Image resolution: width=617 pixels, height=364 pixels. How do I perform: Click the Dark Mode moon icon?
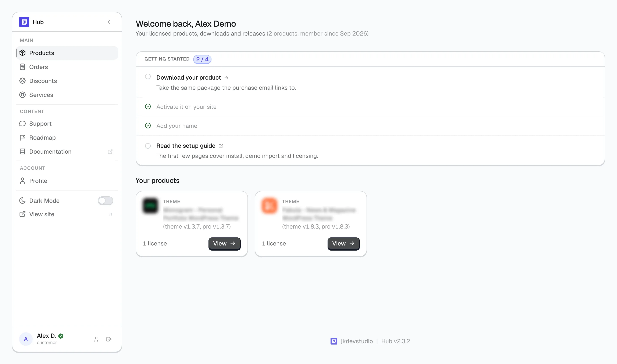point(22,201)
